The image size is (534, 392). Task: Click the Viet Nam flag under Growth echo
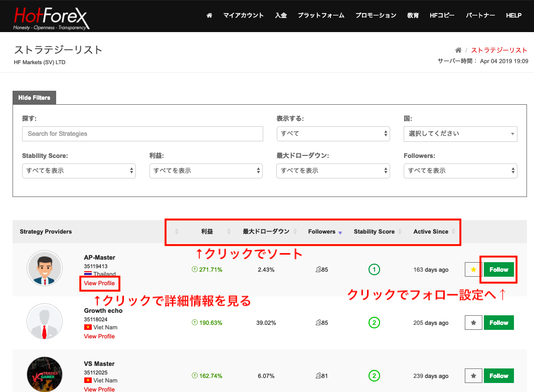click(x=88, y=327)
